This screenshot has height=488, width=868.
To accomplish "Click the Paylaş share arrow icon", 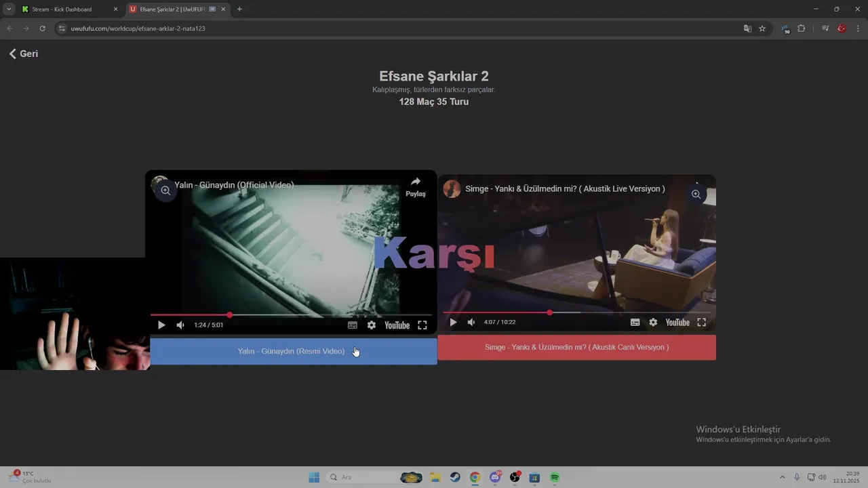I will click(x=416, y=182).
